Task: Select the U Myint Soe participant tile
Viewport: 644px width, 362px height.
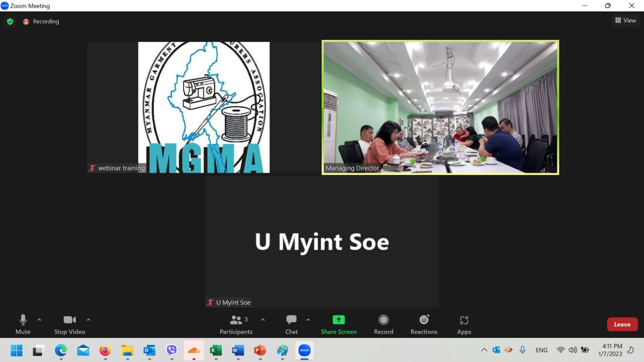Action: pyautogui.click(x=322, y=242)
